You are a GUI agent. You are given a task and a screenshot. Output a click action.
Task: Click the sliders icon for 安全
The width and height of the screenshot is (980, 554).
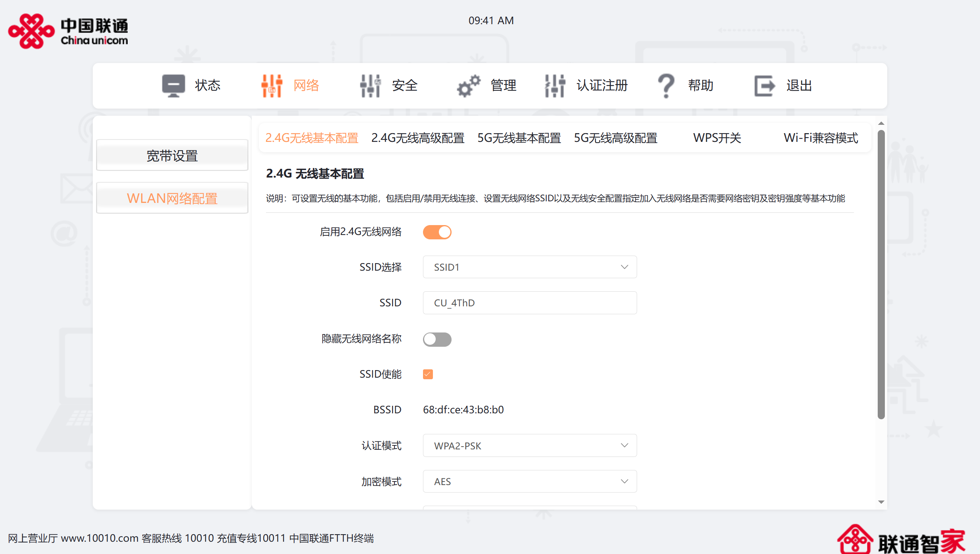[370, 85]
